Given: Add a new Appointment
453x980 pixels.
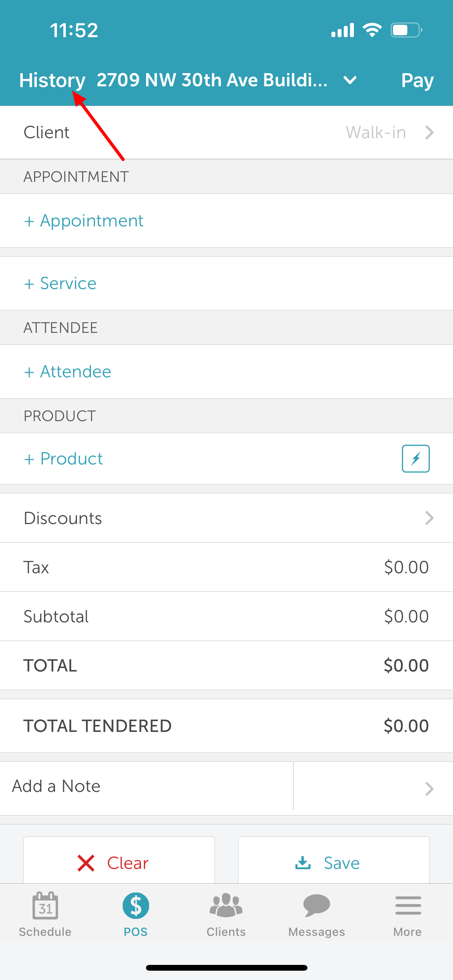Looking at the screenshot, I should (84, 221).
